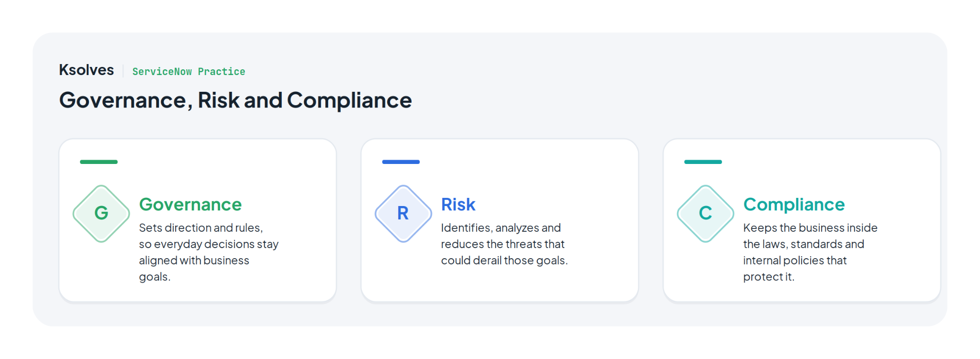Open the Governance heading
980x359 pixels.
coord(190,205)
